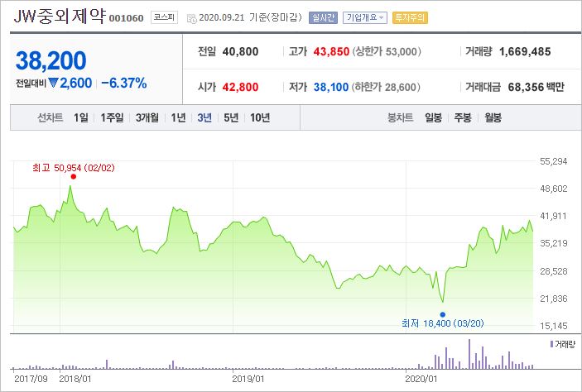The image size is (582, 392).
Task: Click the 최고 50,954 (02/02) label
Action: tap(74, 168)
